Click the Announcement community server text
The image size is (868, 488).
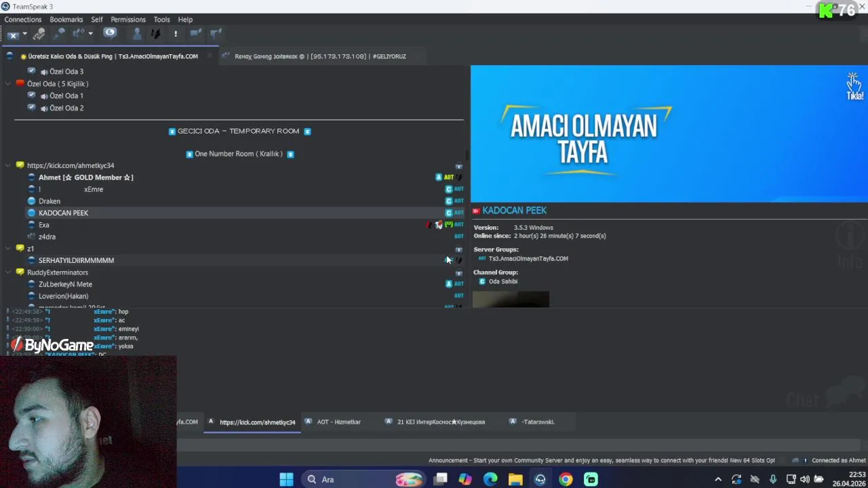click(x=601, y=461)
